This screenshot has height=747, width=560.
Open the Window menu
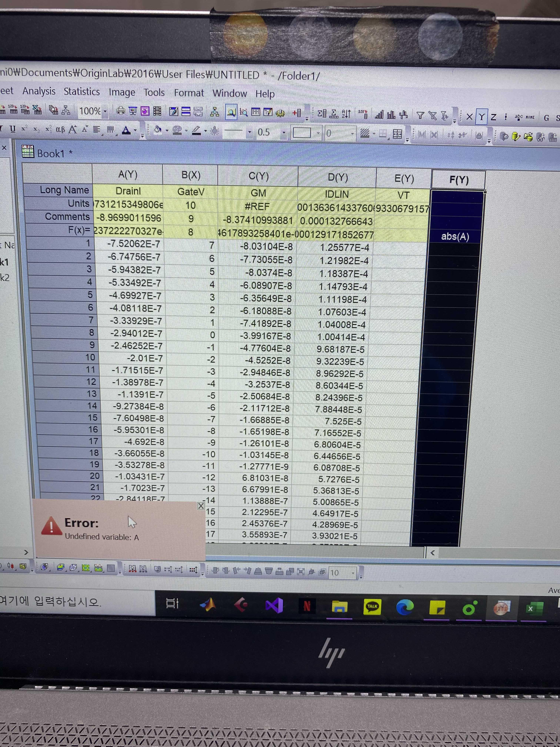229,94
